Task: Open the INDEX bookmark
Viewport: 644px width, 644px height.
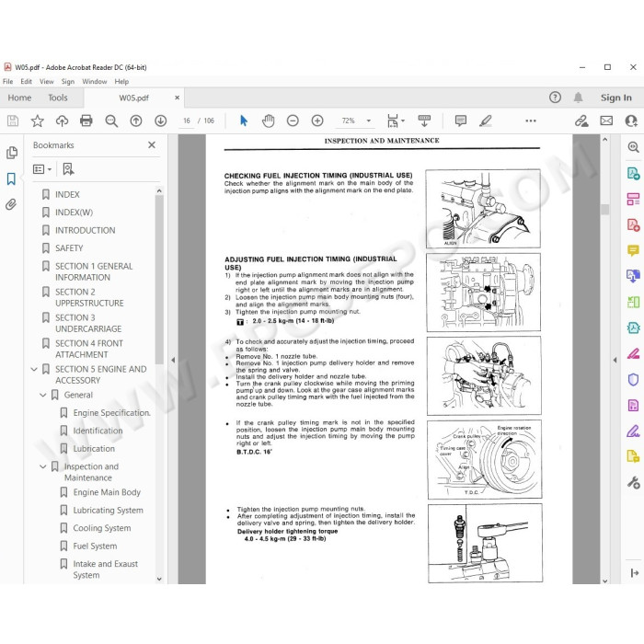Action: click(x=67, y=194)
